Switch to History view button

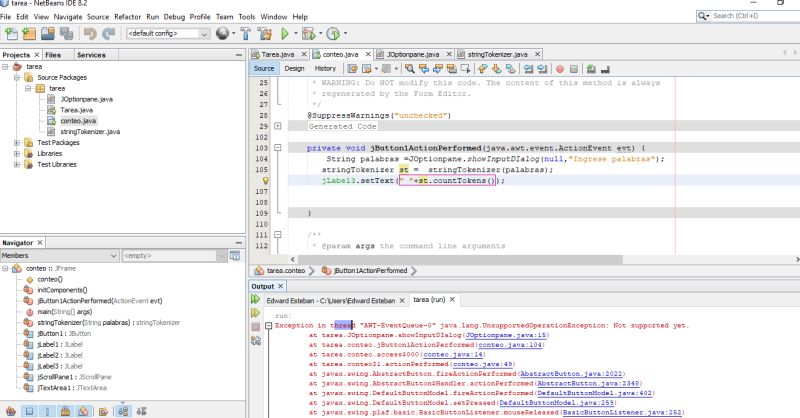[x=325, y=68]
